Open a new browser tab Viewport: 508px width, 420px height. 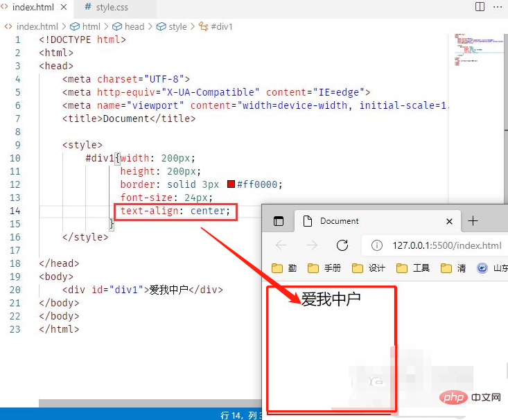473,221
